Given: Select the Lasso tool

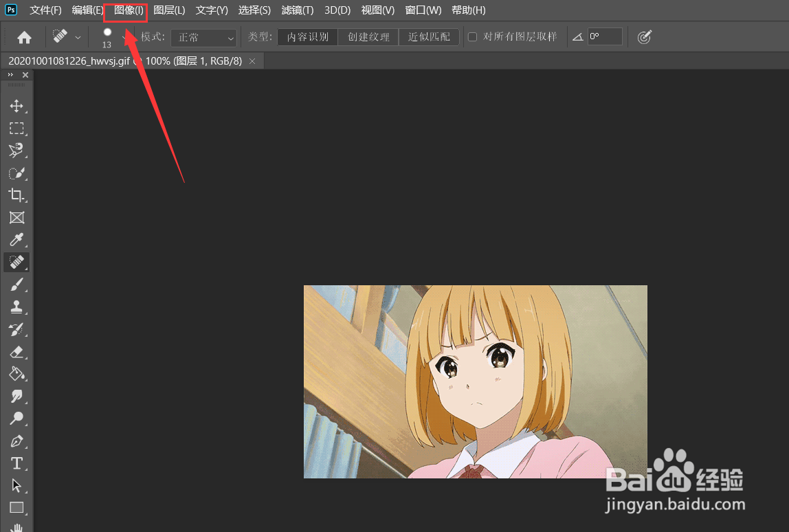Looking at the screenshot, I should (16, 151).
